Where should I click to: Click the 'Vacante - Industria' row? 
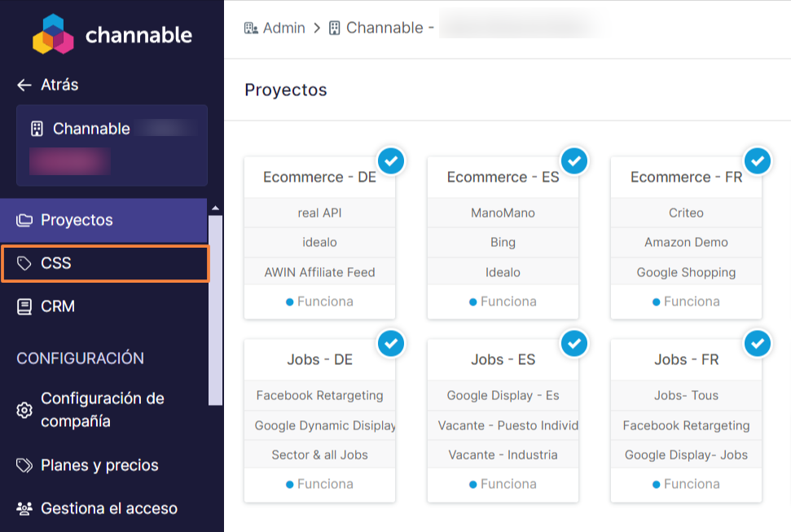[x=503, y=455]
